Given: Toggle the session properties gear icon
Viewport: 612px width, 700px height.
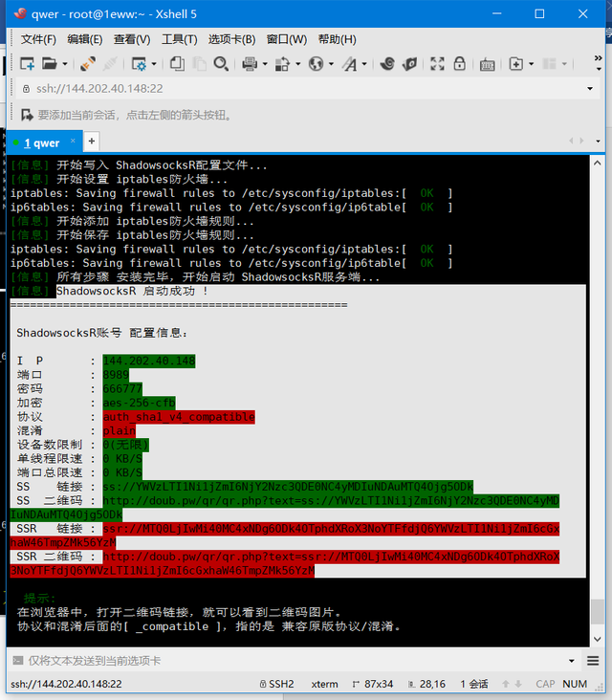Looking at the screenshot, I should (139, 64).
